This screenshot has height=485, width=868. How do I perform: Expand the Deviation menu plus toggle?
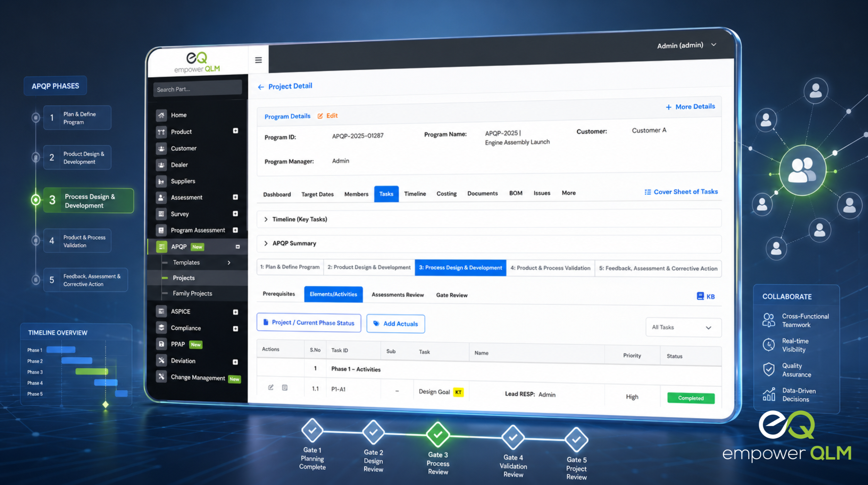click(x=235, y=362)
